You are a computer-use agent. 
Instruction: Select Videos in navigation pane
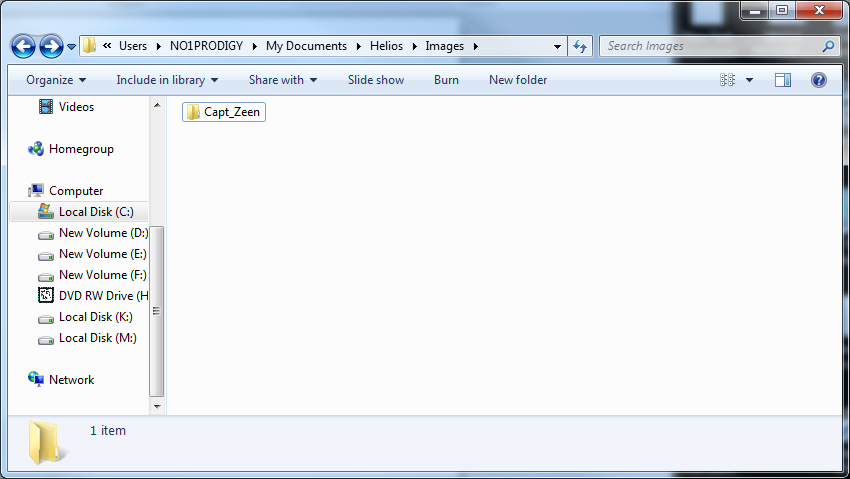pyautogui.click(x=76, y=107)
